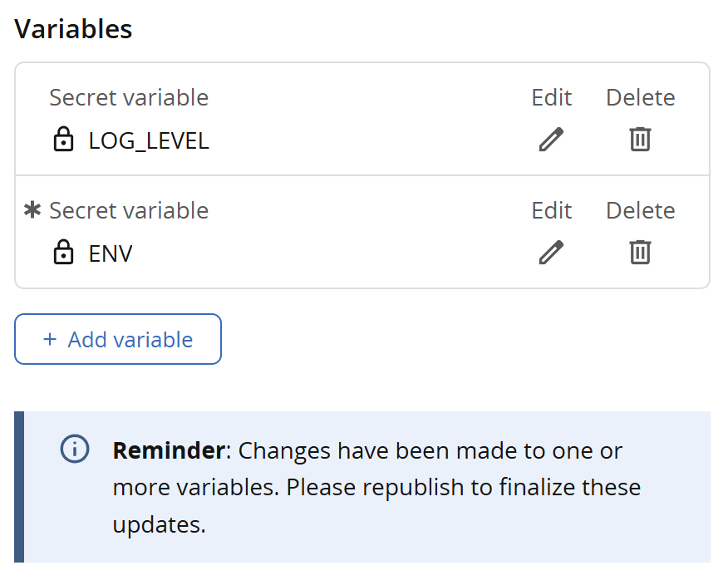Click the Edit header in the ENV row
Screen dimensions: 728x580
tap(551, 210)
